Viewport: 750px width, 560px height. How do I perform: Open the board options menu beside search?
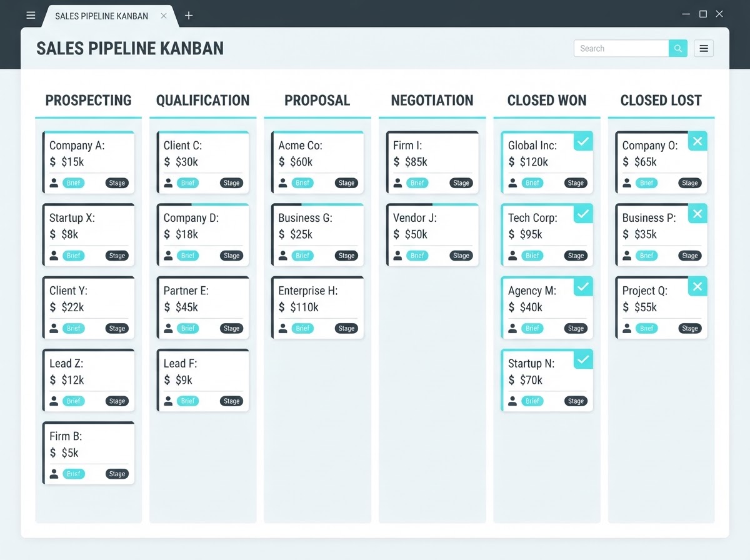pyautogui.click(x=704, y=48)
